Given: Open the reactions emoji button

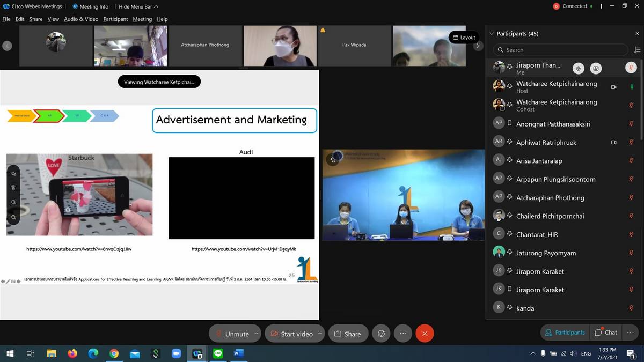Looking at the screenshot, I should 381,334.
